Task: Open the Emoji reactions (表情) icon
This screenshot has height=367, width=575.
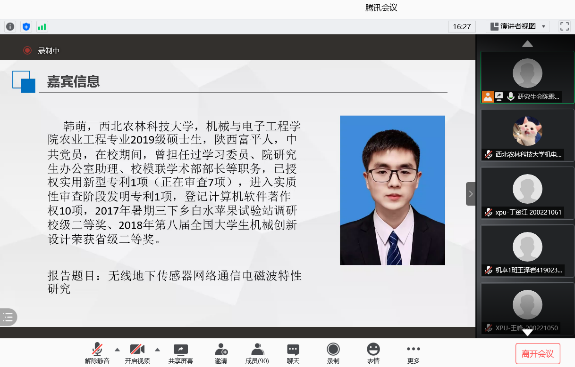Action: pos(373,353)
